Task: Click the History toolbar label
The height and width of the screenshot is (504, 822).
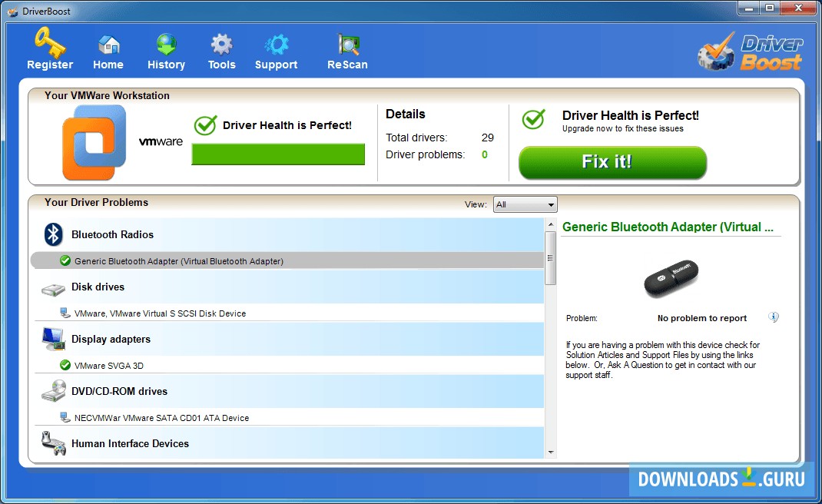Action: click(x=166, y=65)
